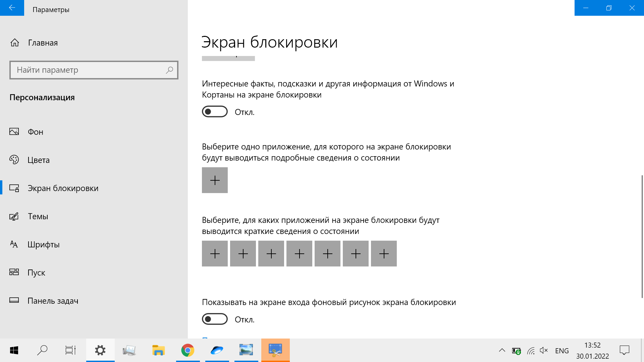Screen dimensions: 644x362
Task: Open the Фон settings section
Action: (x=94, y=132)
